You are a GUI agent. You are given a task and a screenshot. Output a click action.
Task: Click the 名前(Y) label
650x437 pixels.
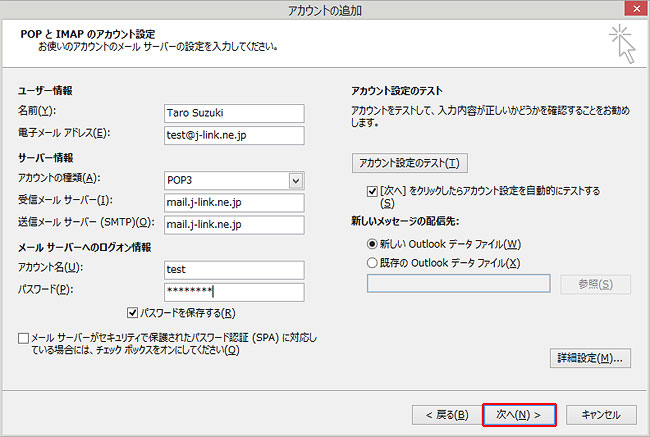(x=36, y=111)
